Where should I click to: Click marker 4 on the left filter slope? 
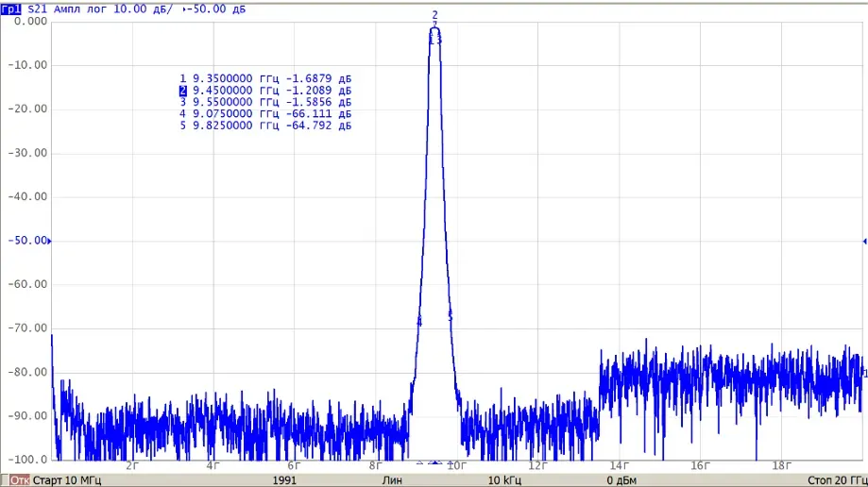point(419,322)
